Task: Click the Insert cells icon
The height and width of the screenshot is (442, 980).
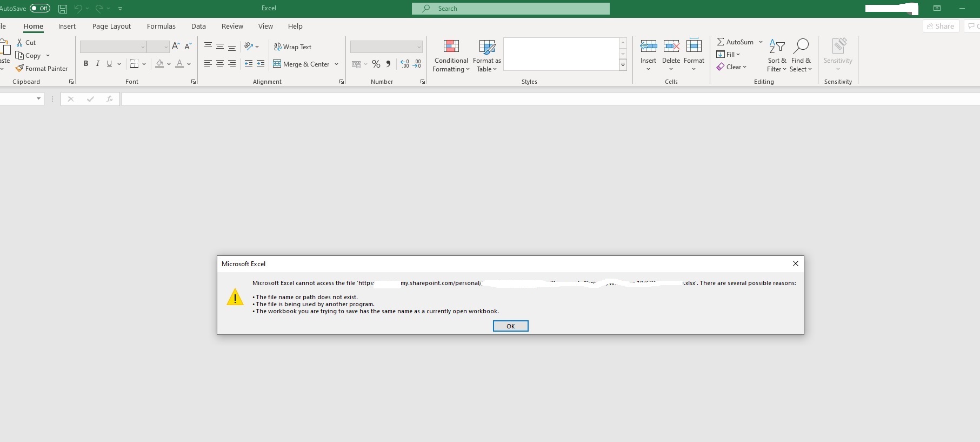Action: tap(648, 47)
